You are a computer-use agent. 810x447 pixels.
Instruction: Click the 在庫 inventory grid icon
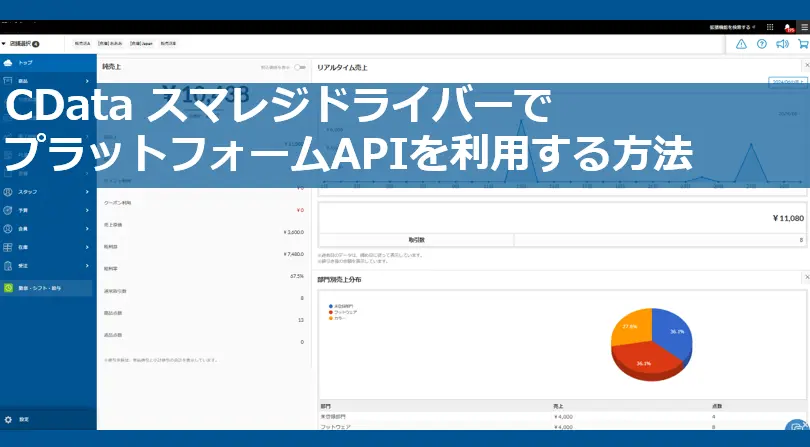tap(8, 248)
